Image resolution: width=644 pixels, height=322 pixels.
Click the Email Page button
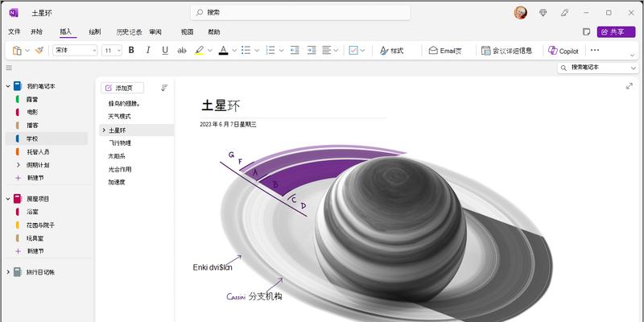(445, 51)
